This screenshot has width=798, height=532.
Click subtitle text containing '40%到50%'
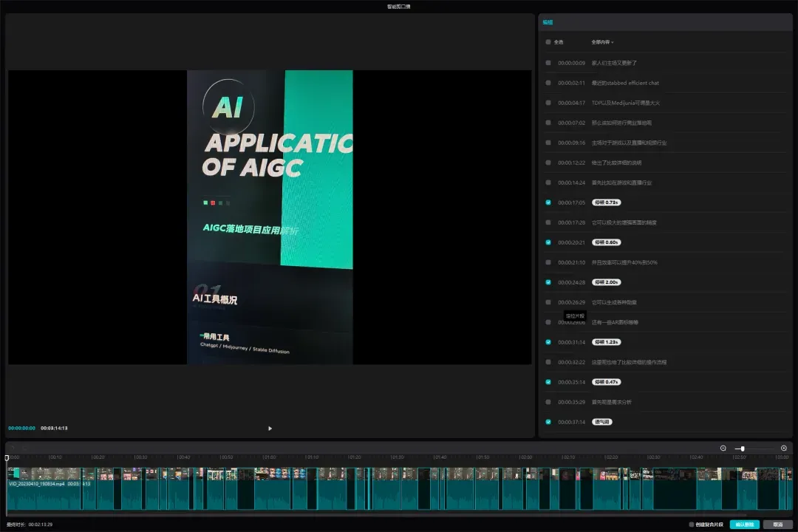pos(624,262)
